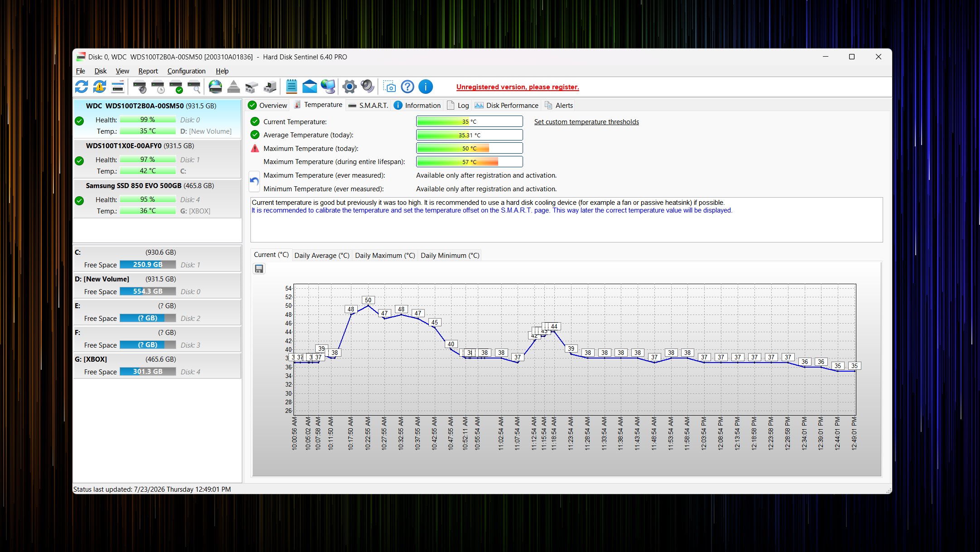Click the 42 °C temperature bar of Disk 1
980x552 pixels.
[x=148, y=171]
